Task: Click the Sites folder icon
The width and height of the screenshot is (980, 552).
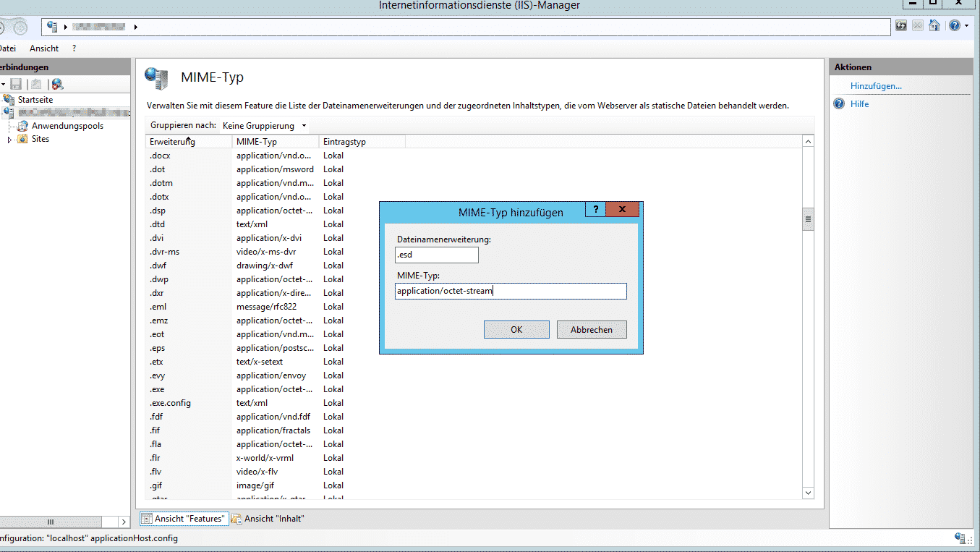Action: point(21,139)
